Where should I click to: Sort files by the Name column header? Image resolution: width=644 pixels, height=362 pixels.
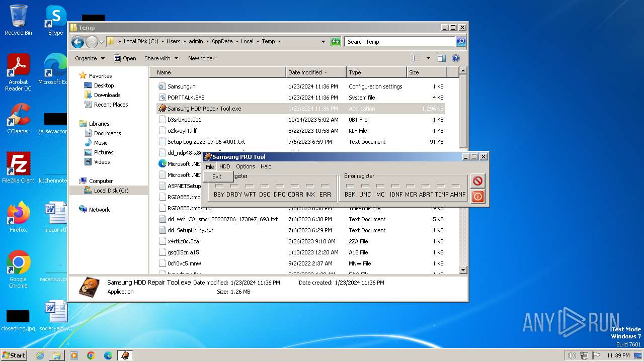click(x=218, y=72)
